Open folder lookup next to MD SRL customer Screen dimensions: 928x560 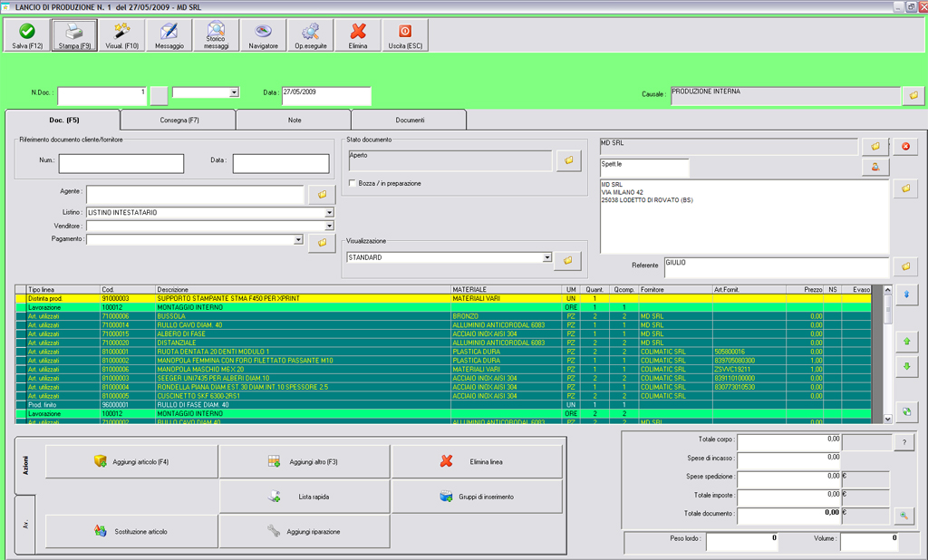[x=875, y=146]
